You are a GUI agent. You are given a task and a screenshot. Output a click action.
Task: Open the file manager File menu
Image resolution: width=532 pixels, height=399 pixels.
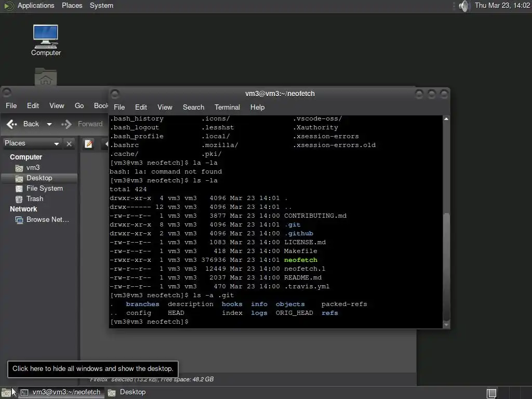click(x=11, y=106)
